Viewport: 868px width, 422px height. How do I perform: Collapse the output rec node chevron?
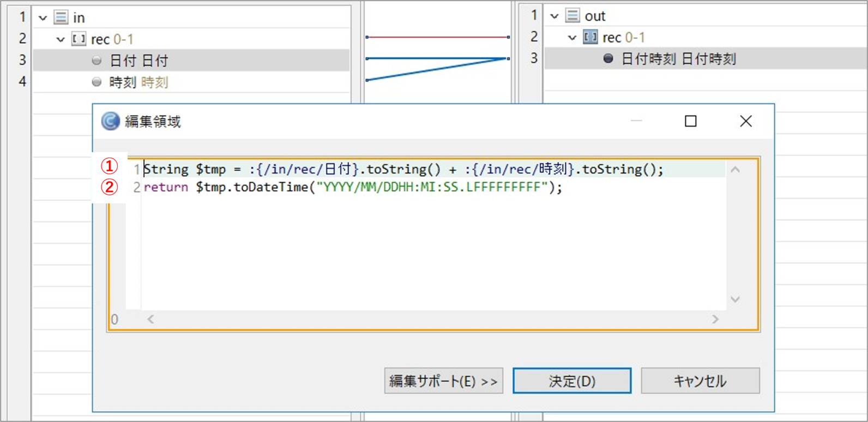coord(572,38)
